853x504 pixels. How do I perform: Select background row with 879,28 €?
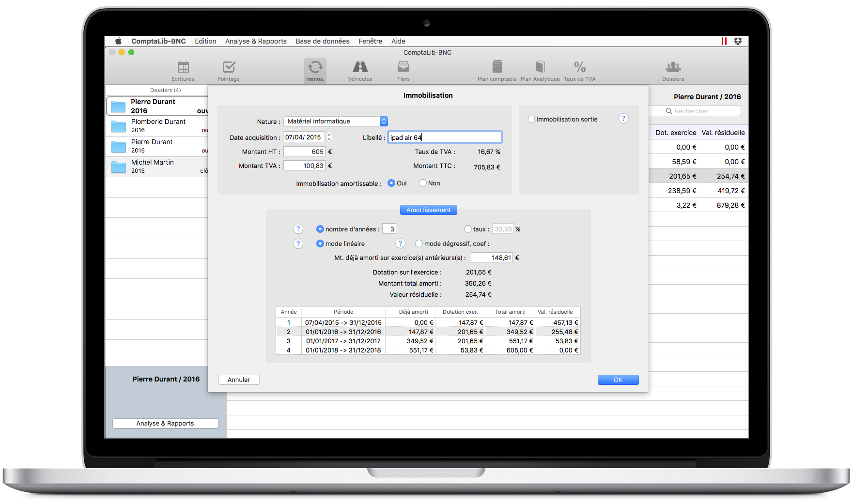[698, 205]
